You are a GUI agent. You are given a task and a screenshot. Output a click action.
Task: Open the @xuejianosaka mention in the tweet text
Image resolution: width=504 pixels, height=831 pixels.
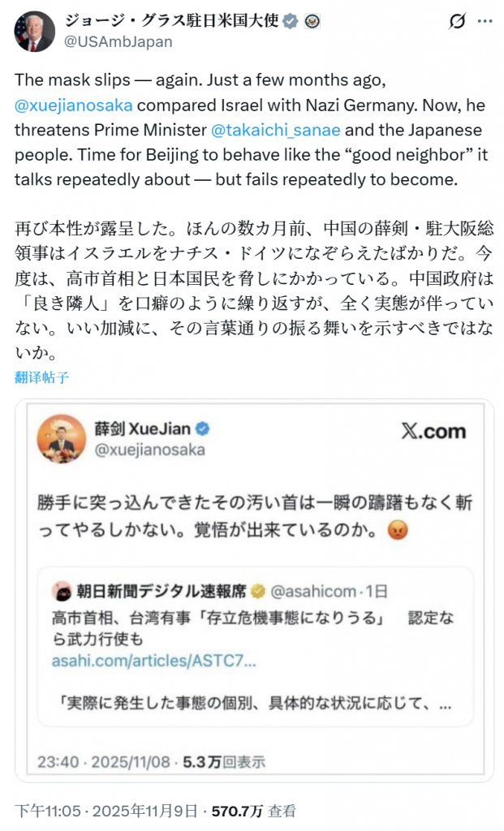[74, 105]
